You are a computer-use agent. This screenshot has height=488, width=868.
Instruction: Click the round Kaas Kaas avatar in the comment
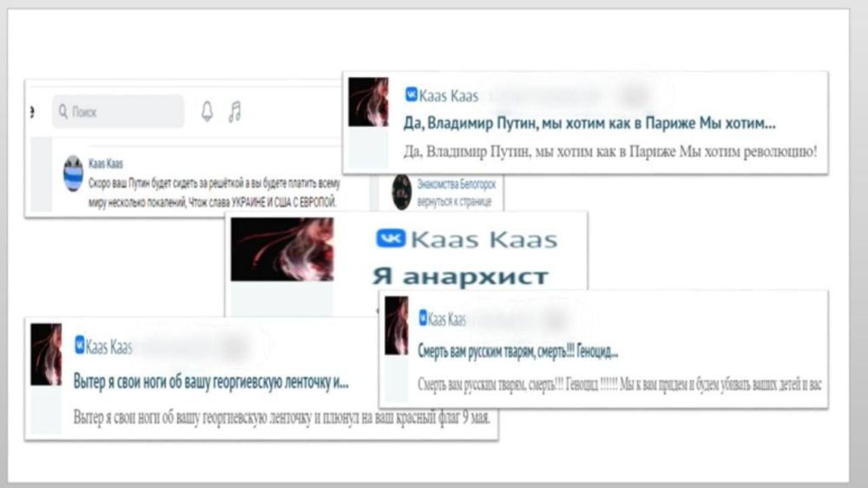point(73,174)
